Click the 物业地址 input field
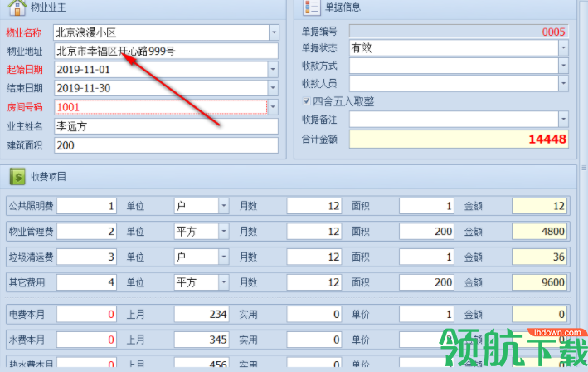 (x=166, y=51)
